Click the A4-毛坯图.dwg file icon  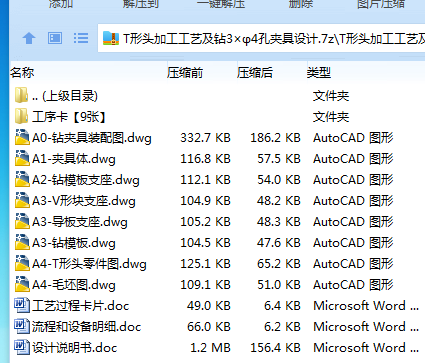22,284
